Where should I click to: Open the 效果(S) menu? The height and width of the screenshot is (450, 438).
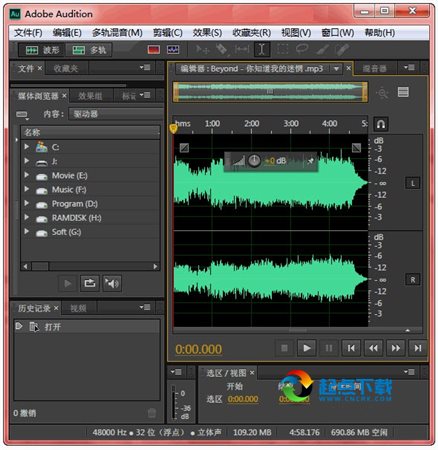tap(207, 33)
